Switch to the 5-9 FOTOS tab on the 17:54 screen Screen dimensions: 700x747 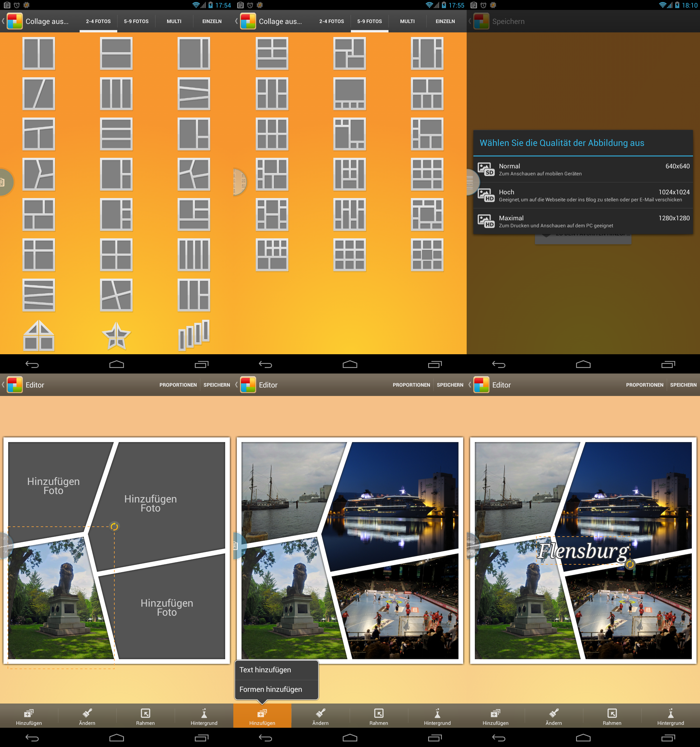136,21
